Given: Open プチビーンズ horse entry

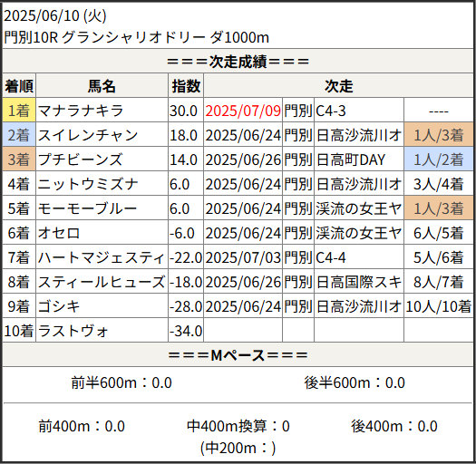Looking at the screenshot, I should pos(80,159).
